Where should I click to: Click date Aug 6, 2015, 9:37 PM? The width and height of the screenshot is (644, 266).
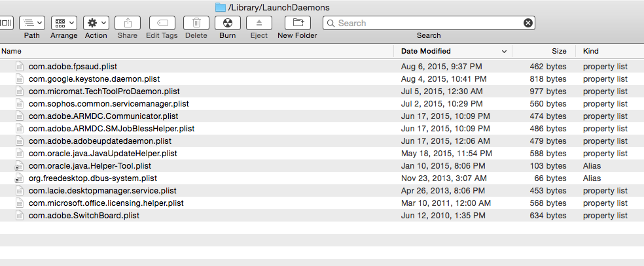click(442, 67)
